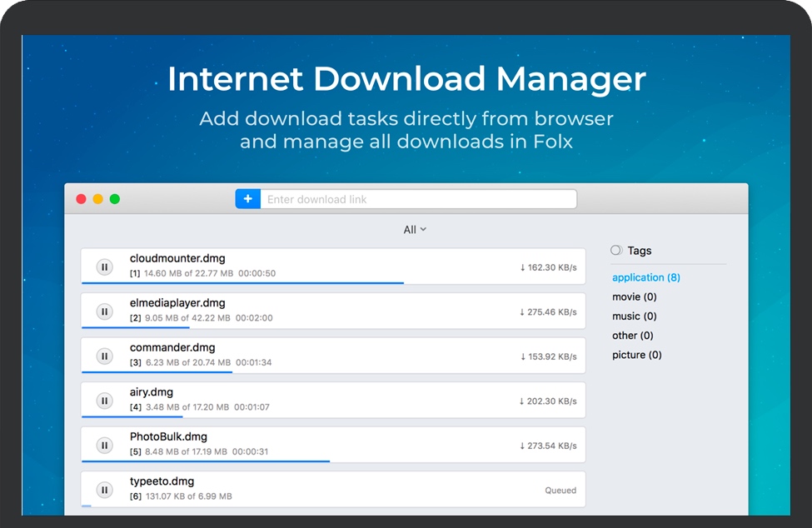Viewport: 812px width, 528px height.
Task: Select the other (0) tag
Action: tap(632, 336)
